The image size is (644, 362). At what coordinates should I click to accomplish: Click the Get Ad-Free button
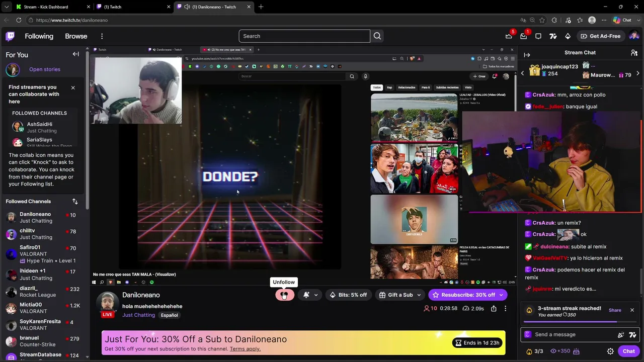600,36
